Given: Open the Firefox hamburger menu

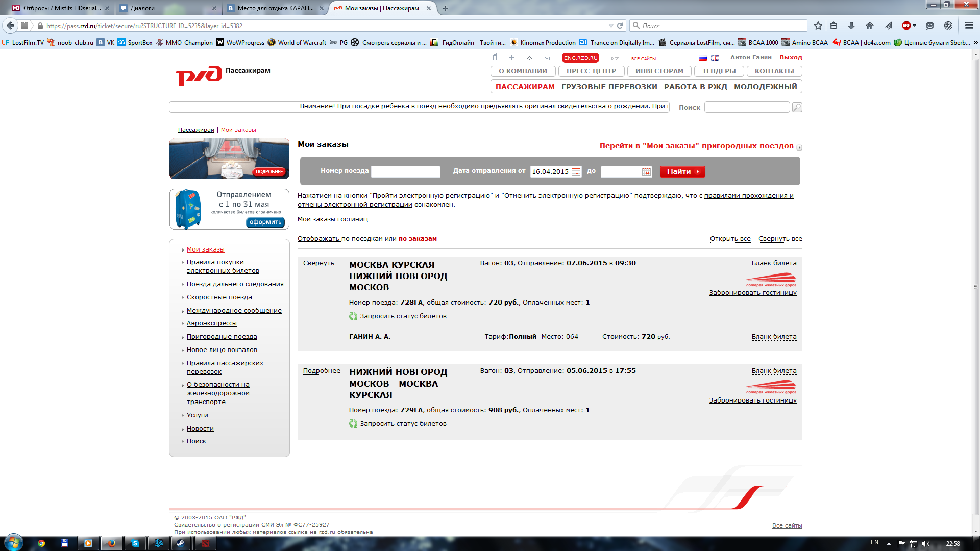Looking at the screenshot, I should coord(969,26).
